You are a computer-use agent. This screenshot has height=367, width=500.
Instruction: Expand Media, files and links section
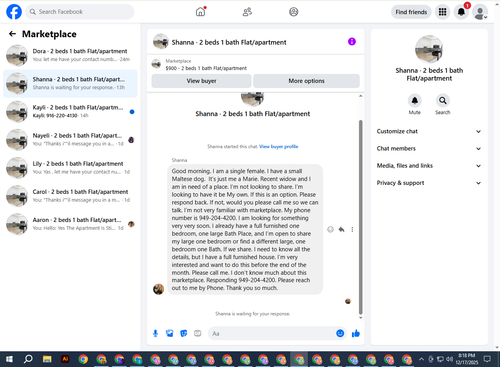[x=429, y=166]
